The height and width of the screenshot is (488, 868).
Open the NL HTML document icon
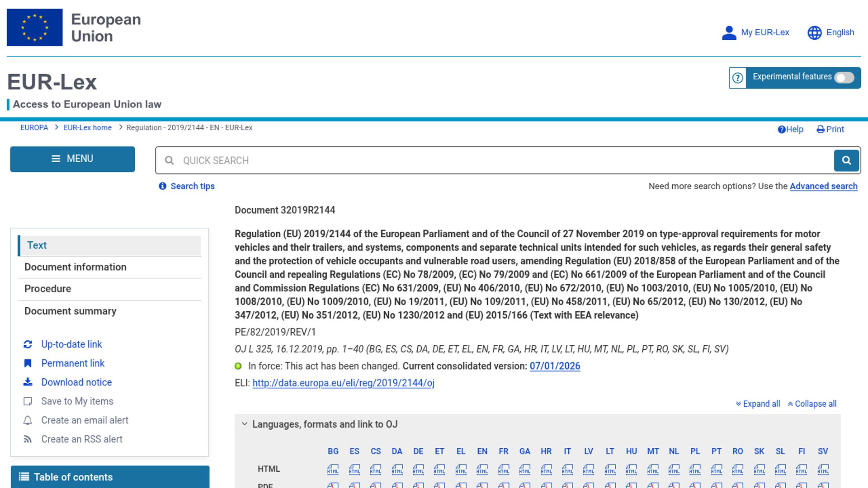coord(674,469)
